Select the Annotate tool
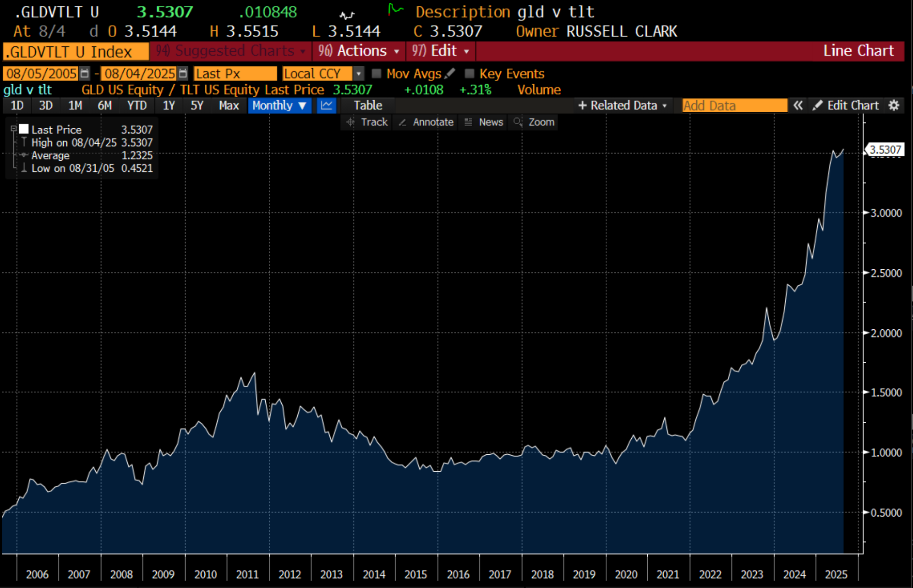 [426, 122]
